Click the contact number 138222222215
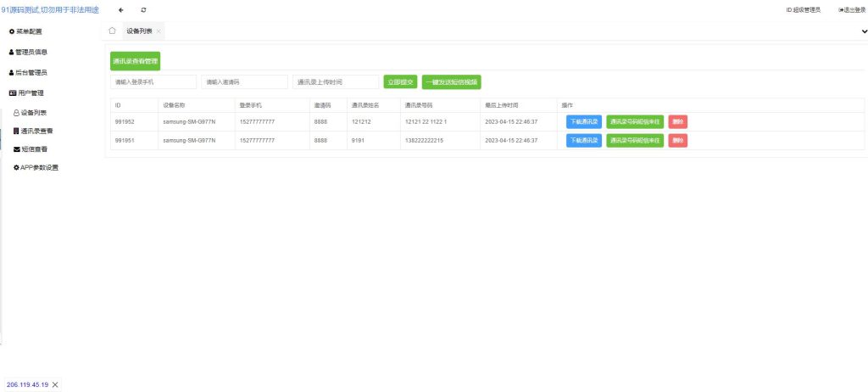This screenshot has height=392, width=868. [424, 141]
